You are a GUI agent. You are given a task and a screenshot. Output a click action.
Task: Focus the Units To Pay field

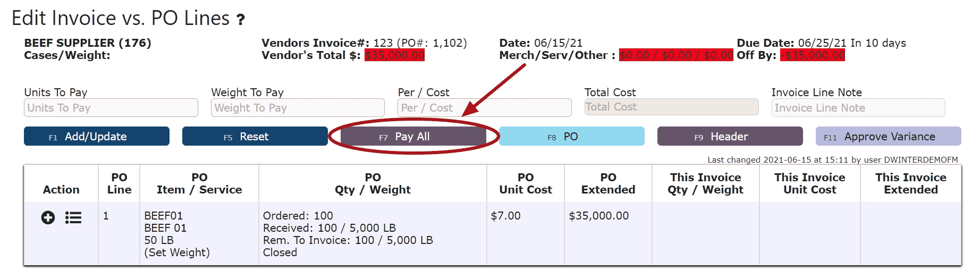click(x=111, y=108)
